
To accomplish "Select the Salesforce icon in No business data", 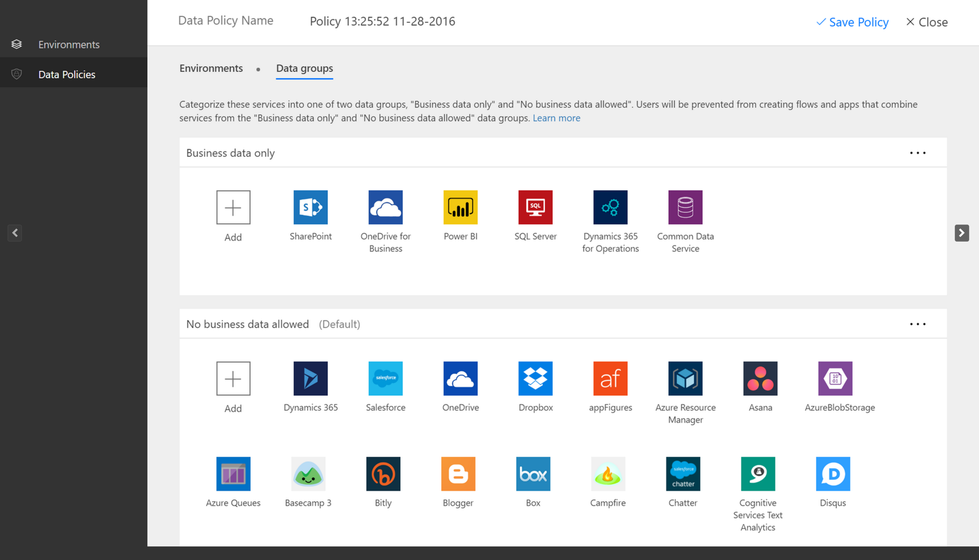I will pyautogui.click(x=385, y=378).
